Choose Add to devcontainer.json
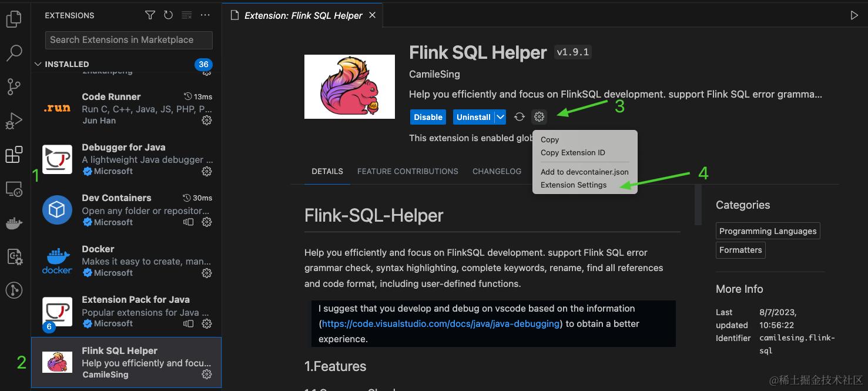The width and height of the screenshot is (868, 391). [x=585, y=172]
